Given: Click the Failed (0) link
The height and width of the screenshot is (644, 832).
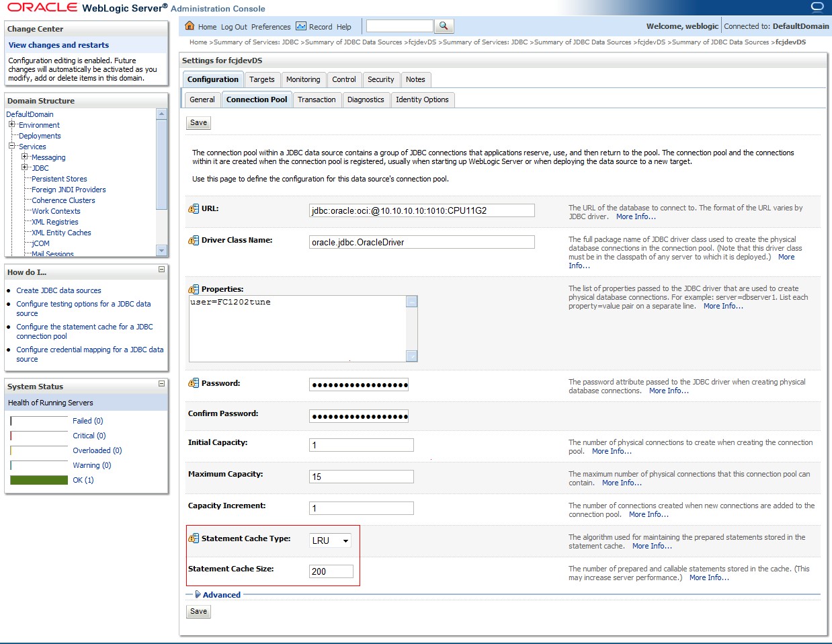Looking at the screenshot, I should click(87, 421).
